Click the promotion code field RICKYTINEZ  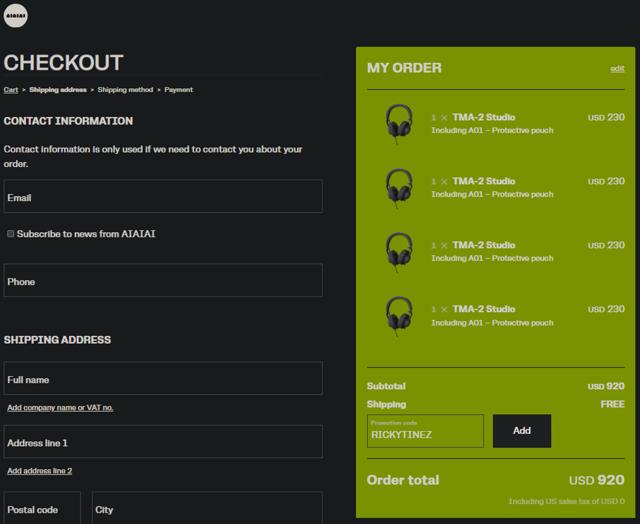coord(425,431)
